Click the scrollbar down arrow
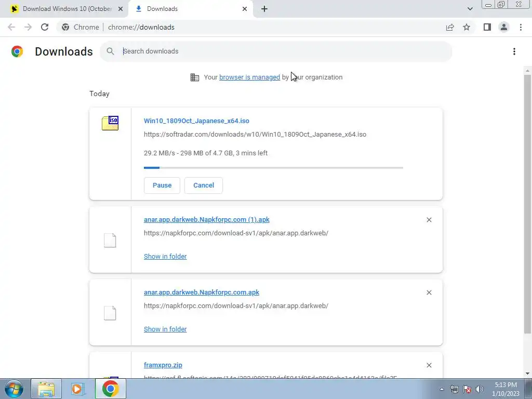The height and width of the screenshot is (399, 532). pyautogui.click(x=527, y=374)
